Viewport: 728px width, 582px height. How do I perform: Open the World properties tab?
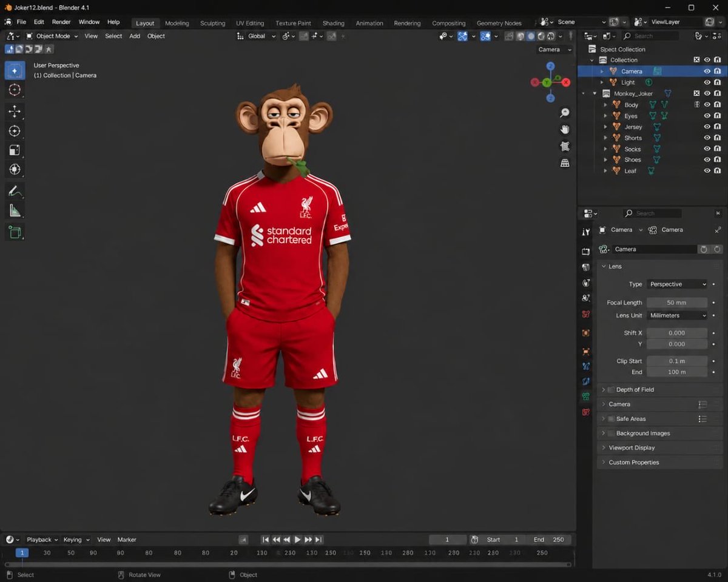(x=586, y=314)
